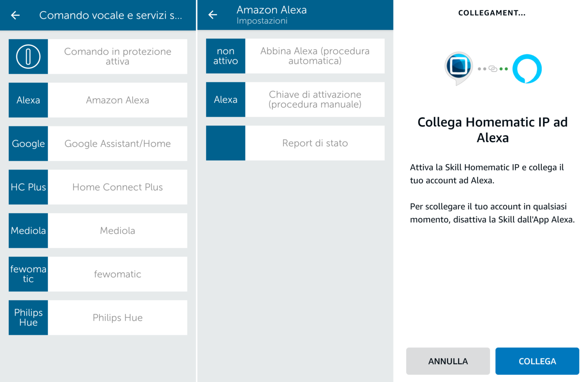Viewport: 588px width, 382px height.
Task: Select the Mediola service
Action: pos(118,231)
